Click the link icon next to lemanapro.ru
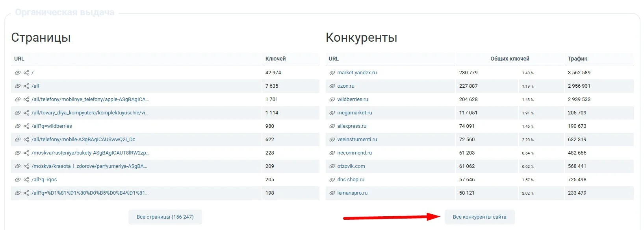This screenshot has width=644, height=230. [332, 193]
